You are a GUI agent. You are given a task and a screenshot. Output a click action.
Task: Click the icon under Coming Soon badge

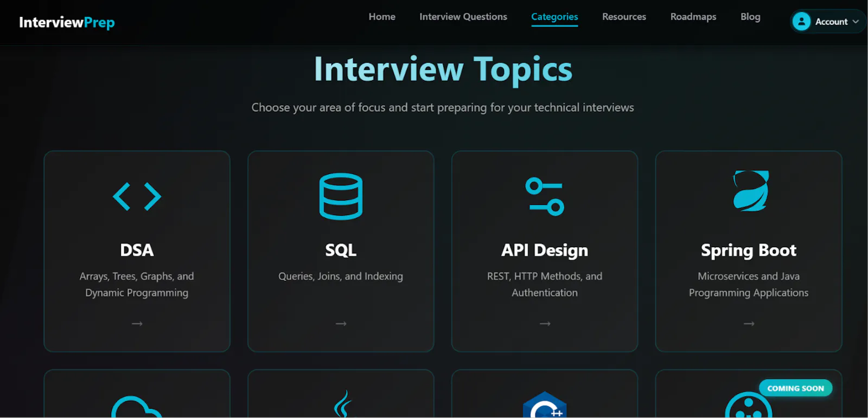pos(749,405)
